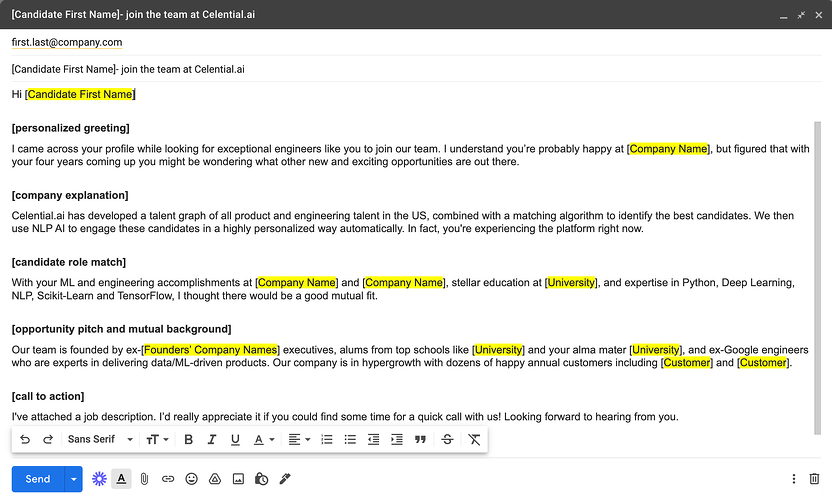Toggle italic formatting
This screenshot has width=832, height=500.
tap(212, 439)
